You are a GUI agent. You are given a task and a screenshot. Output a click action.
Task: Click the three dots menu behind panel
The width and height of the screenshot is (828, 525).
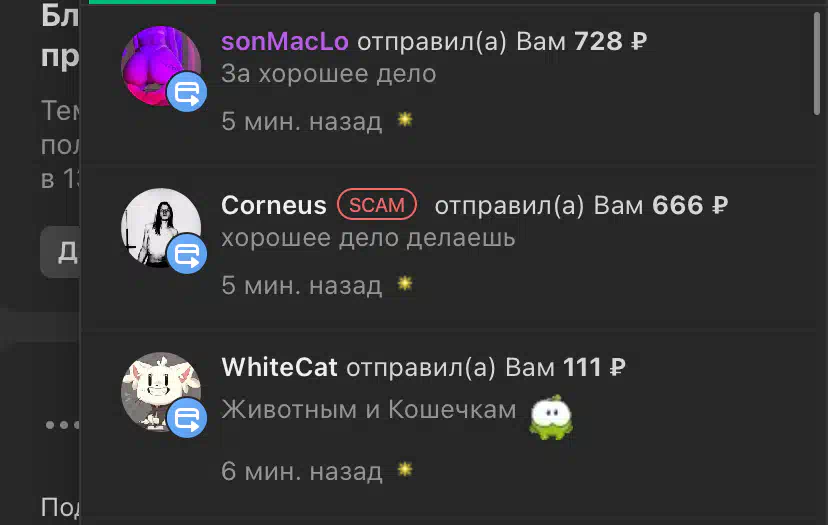click(x=61, y=424)
